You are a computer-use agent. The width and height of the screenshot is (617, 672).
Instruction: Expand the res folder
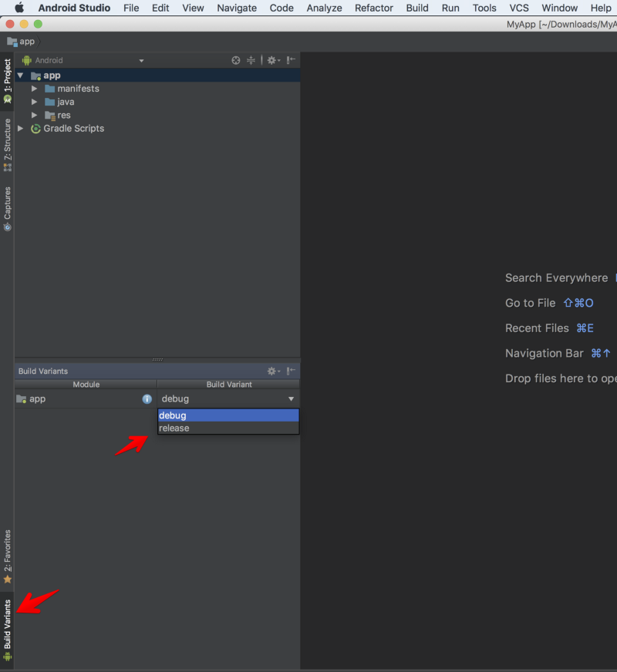(x=34, y=116)
